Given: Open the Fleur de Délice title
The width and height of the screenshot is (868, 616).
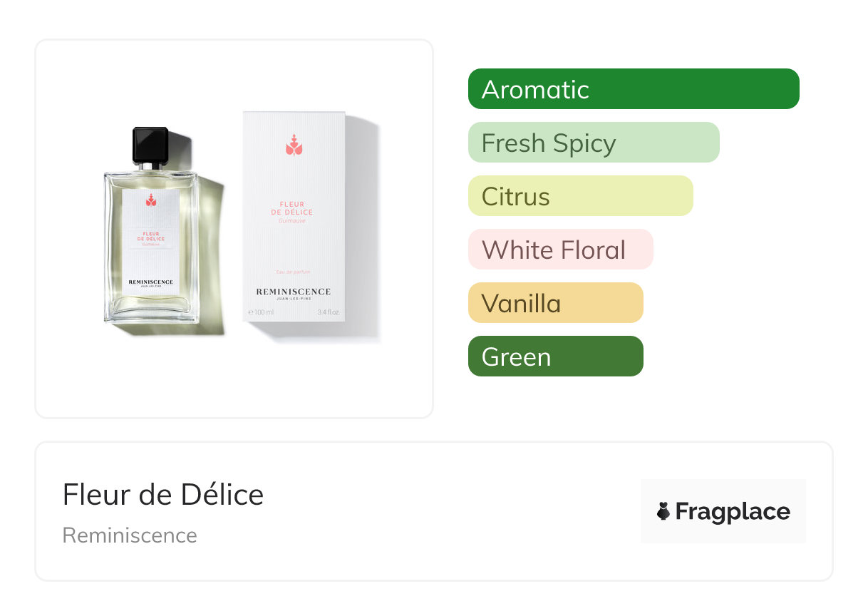Looking at the screenshot, I should pyautogui.click(x=163, y=495).
